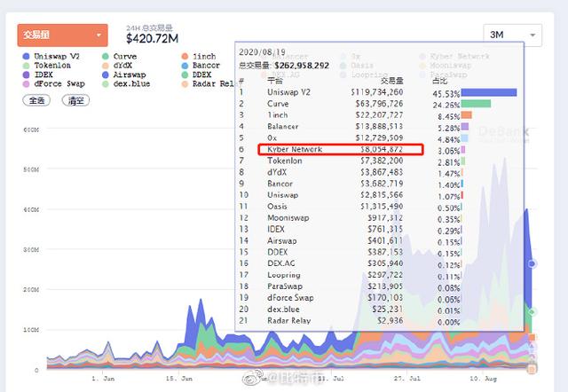Select Uniswap V2 row in tooltip table
568x392 pixels.
[378, 92]
